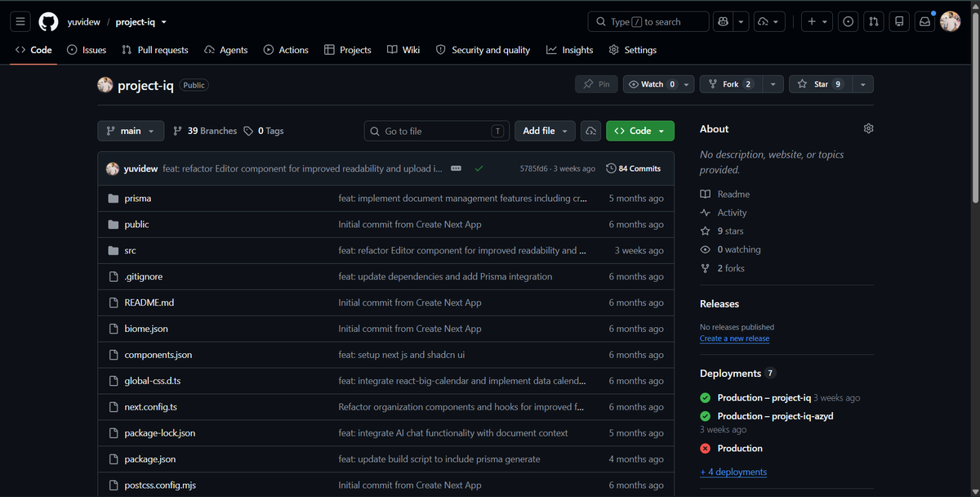The width and height of the screenshot is (980, 497).
Task: Open the components.json file
Action: tap(158, 355)
